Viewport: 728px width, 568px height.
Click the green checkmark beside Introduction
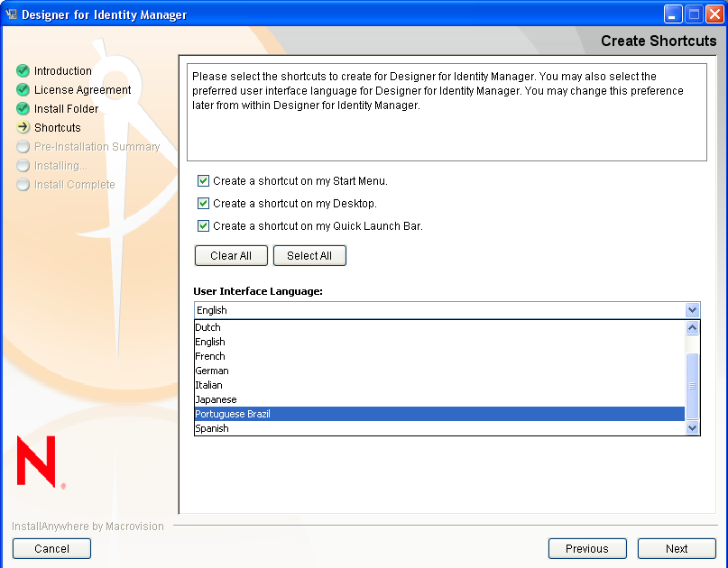click(x=23, y=70)
